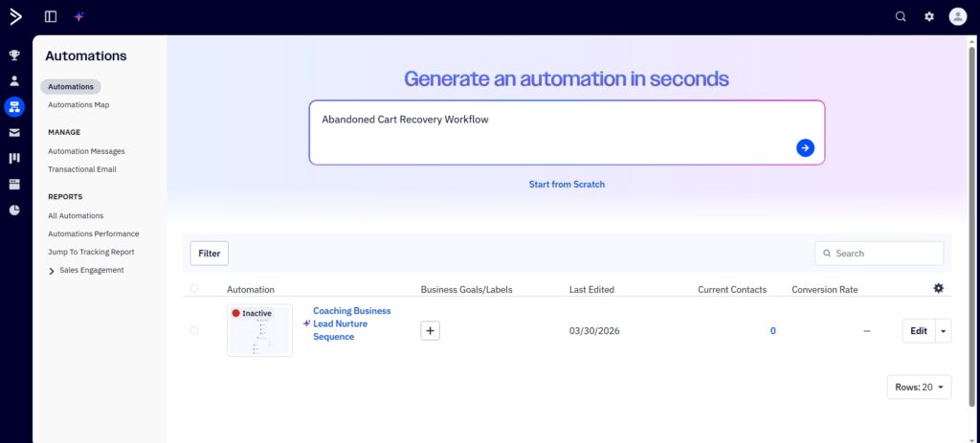
Task: Open Automations Map
Action: click(x=78, y=105)
